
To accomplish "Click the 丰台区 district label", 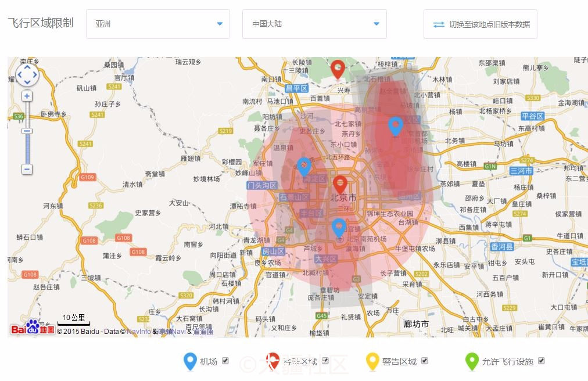I will click(x=311, y=213).
